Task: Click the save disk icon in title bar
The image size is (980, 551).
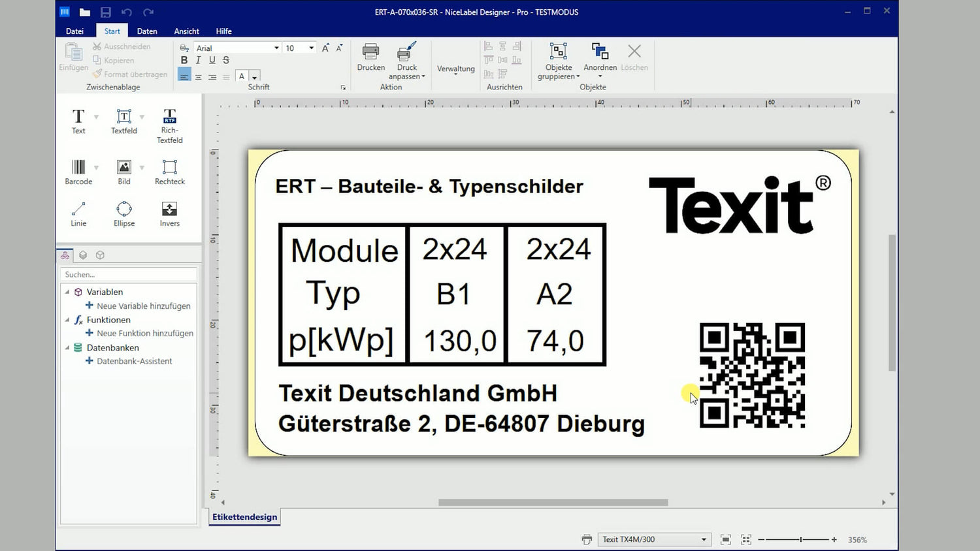Action: [106, 12]
